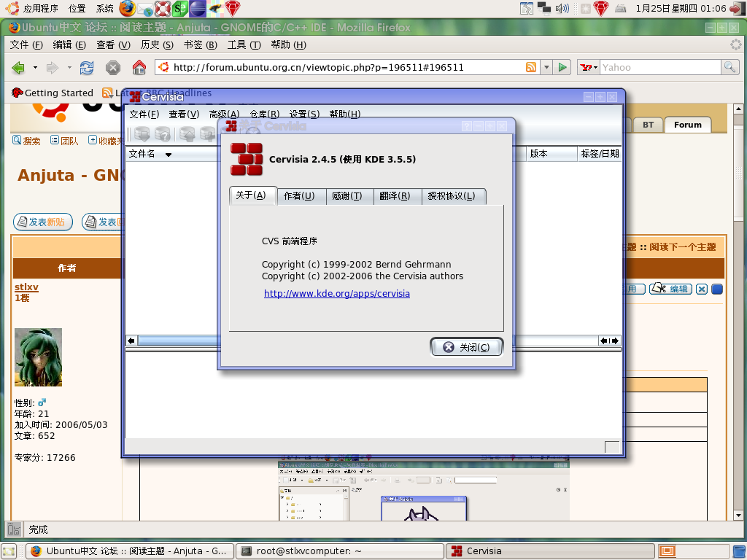Image resolution: width=747 pixels, height=560 pixels.
Task: Open the address bar history dropdown
Action: [546, 67]
